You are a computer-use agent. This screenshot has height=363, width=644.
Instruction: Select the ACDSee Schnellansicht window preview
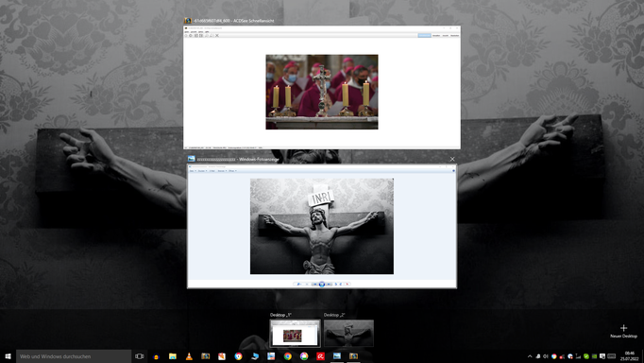(322, 87)
